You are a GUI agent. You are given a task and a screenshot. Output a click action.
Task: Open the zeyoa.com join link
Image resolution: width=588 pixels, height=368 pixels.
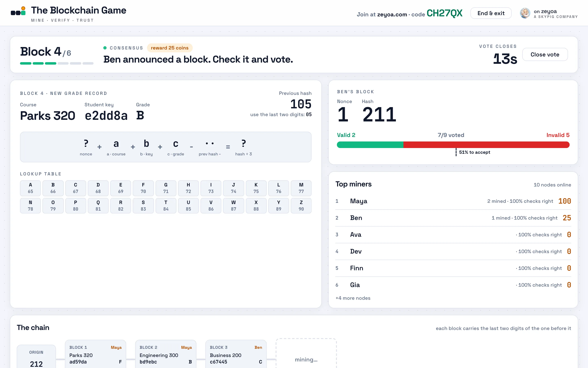(x=392, y=15)
